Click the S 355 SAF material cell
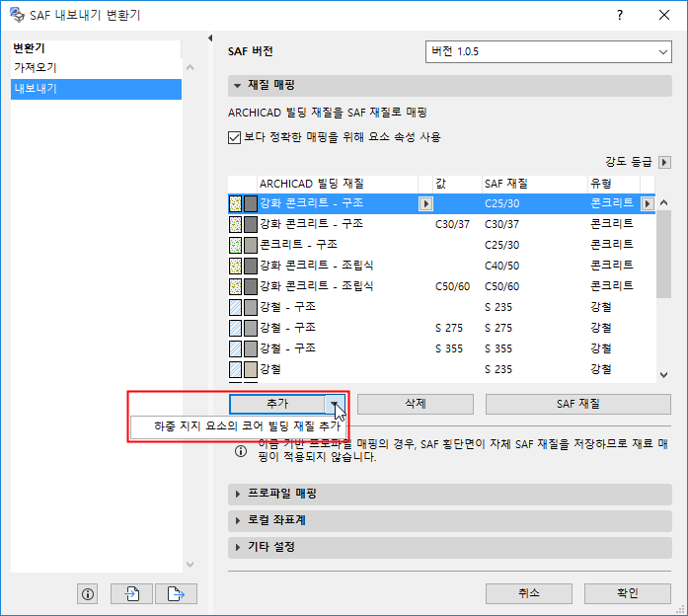Screen dimensions: 688x616 (498, 348)
